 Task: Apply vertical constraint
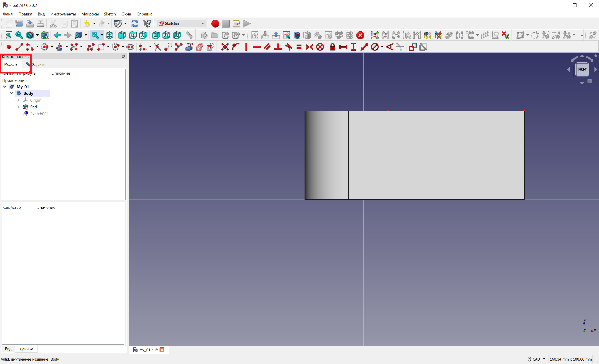(246, 47)
